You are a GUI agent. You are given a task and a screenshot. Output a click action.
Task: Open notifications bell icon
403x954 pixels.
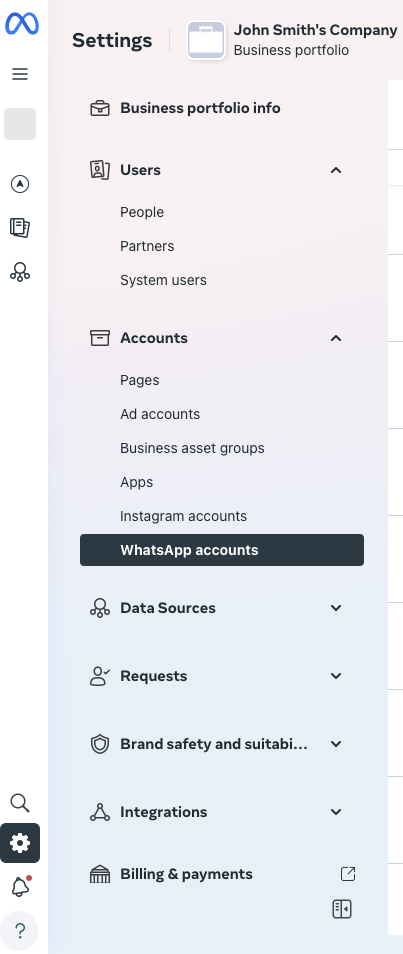tap(20, 886)
